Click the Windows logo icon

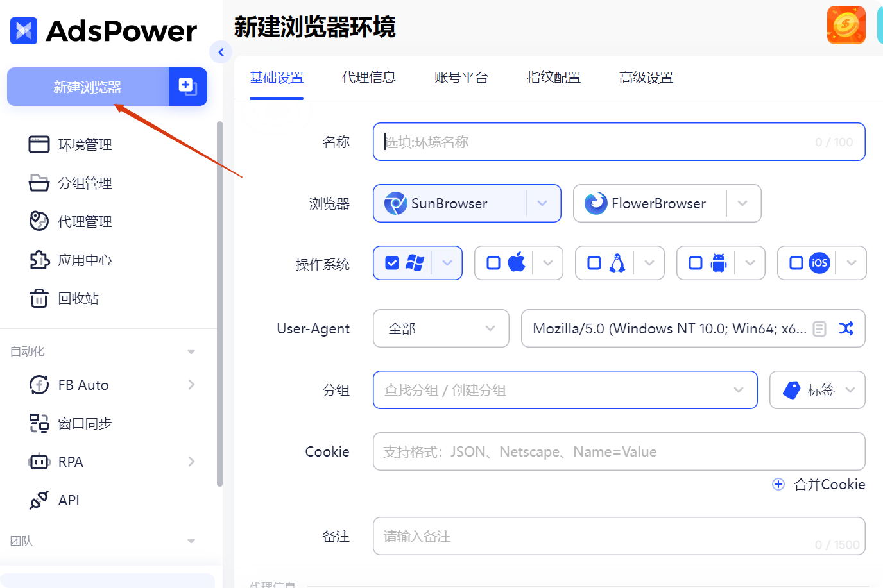coord(415,263)
